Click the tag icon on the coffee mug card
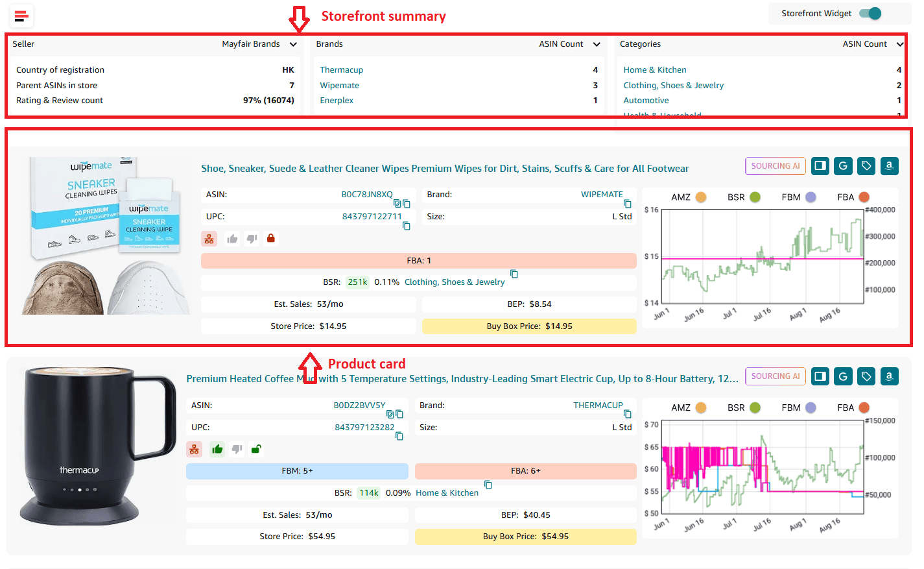 [x=866, y=376]
